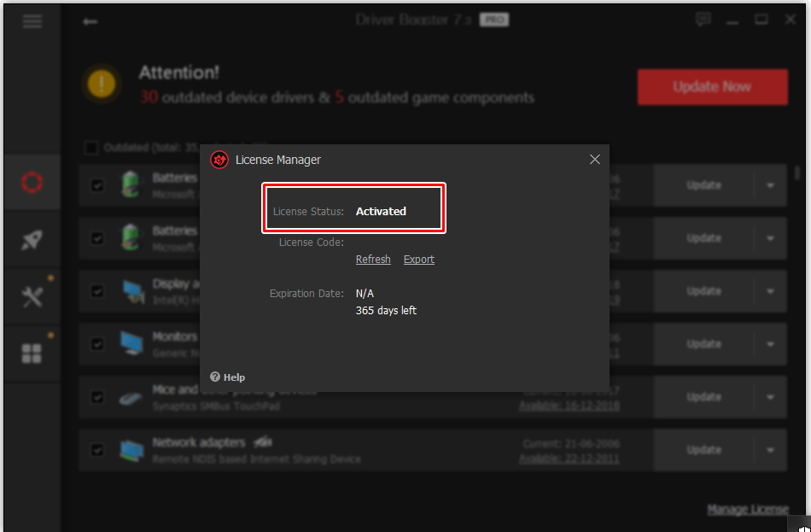The image size is (811, 532).
Task: Close the License Manager dialog
Action: 595,160
